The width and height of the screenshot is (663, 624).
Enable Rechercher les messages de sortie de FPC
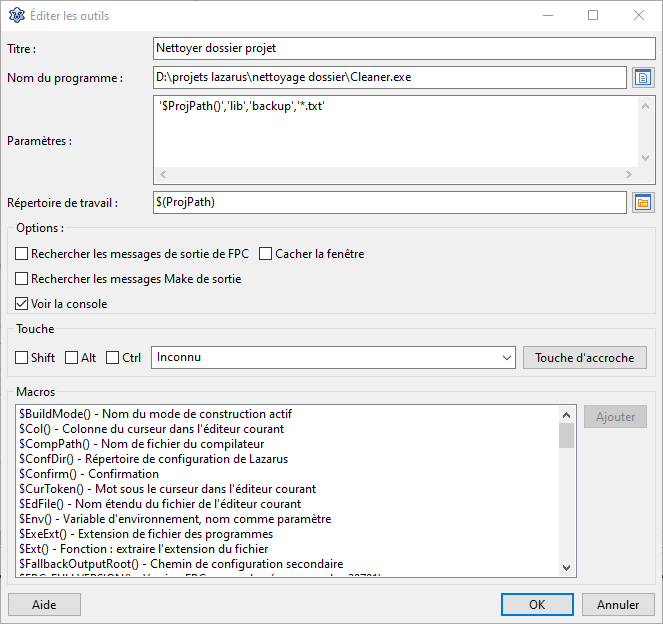(22, 254)
